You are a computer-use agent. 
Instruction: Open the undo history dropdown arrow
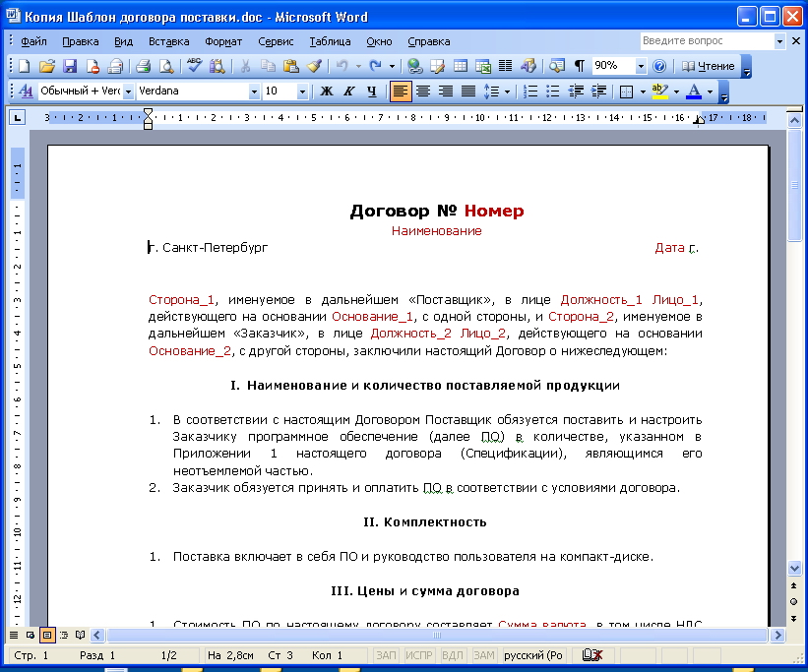pyautogui.click(x=358, y=66)
